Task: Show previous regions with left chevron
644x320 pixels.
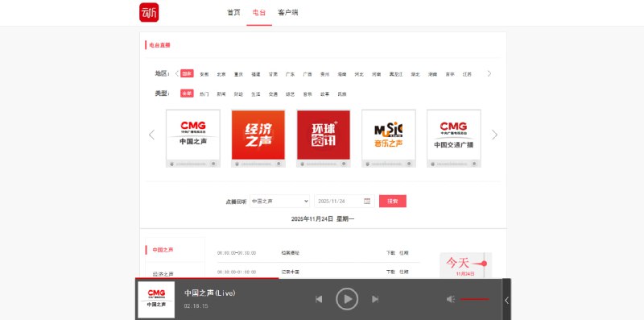Action: [177, 73]
